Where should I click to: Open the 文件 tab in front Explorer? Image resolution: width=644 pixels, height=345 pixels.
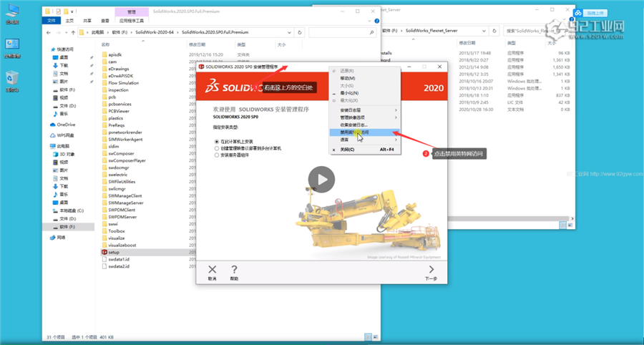click(52, 20)
